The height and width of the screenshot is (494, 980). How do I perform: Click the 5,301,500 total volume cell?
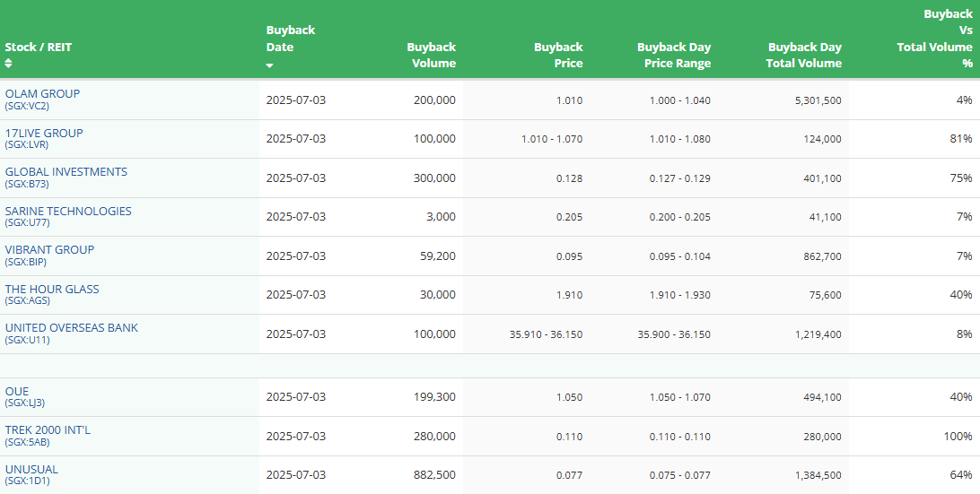[x=818, y=100]
